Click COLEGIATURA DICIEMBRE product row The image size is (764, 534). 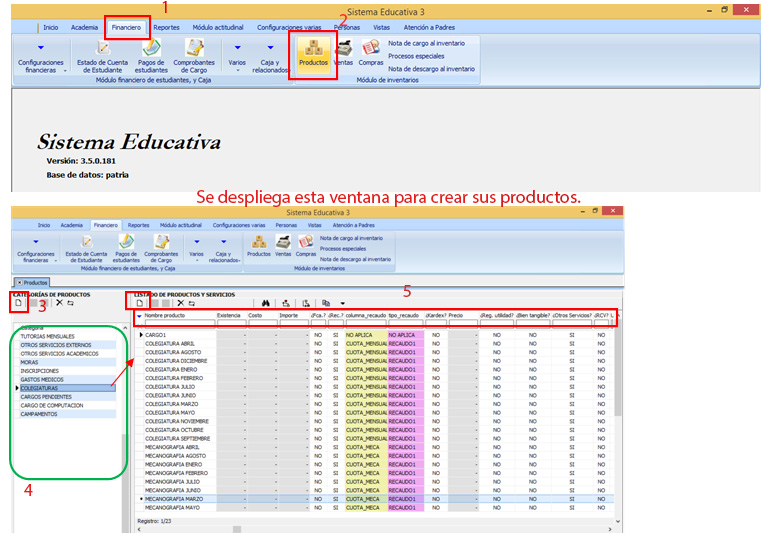(375, 361)
